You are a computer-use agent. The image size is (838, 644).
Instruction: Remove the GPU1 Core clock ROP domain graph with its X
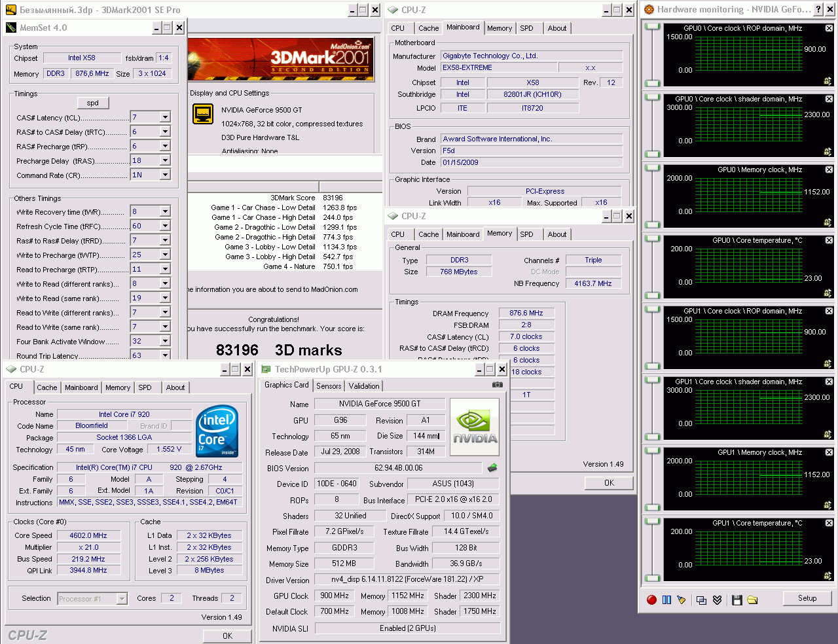[829, 311]
